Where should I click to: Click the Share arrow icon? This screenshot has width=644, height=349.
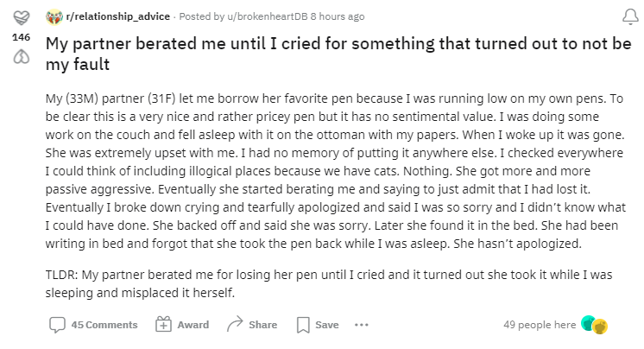233,325
